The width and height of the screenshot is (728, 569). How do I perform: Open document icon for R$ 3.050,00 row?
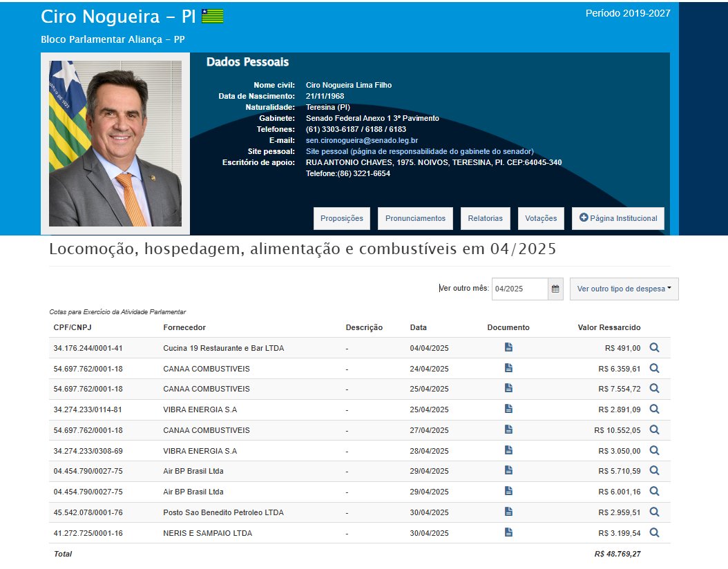pos(508,450)
